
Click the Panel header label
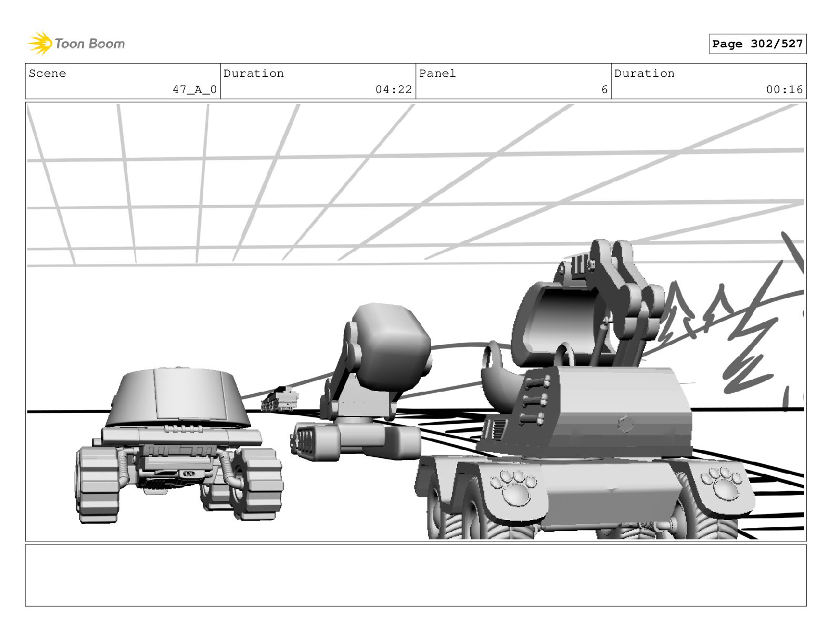click(x=438, y=74)
